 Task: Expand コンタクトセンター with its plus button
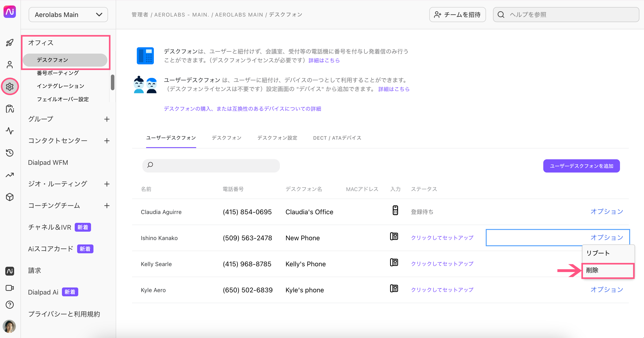pos(107,141)
